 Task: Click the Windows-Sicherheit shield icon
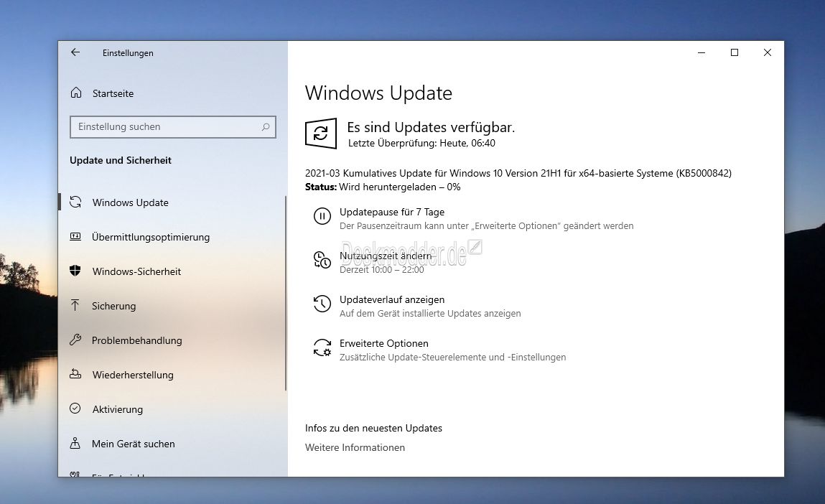click(76, 271)
